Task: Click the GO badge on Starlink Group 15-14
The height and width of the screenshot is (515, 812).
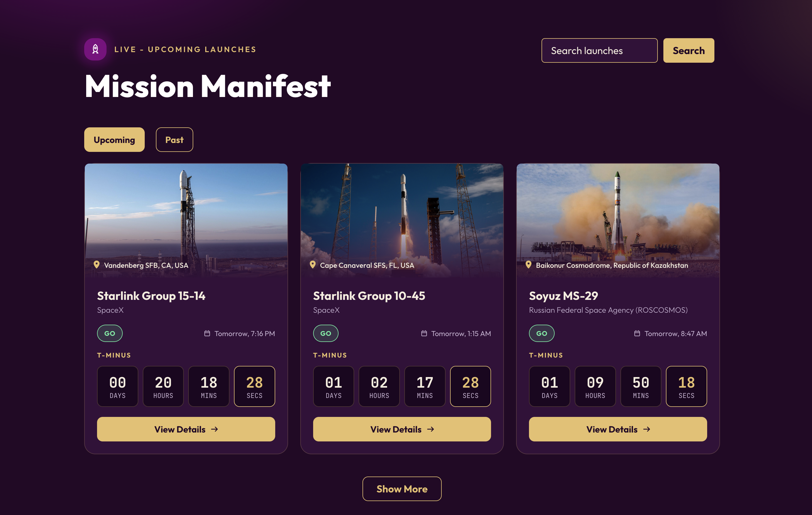Action: 110,333
